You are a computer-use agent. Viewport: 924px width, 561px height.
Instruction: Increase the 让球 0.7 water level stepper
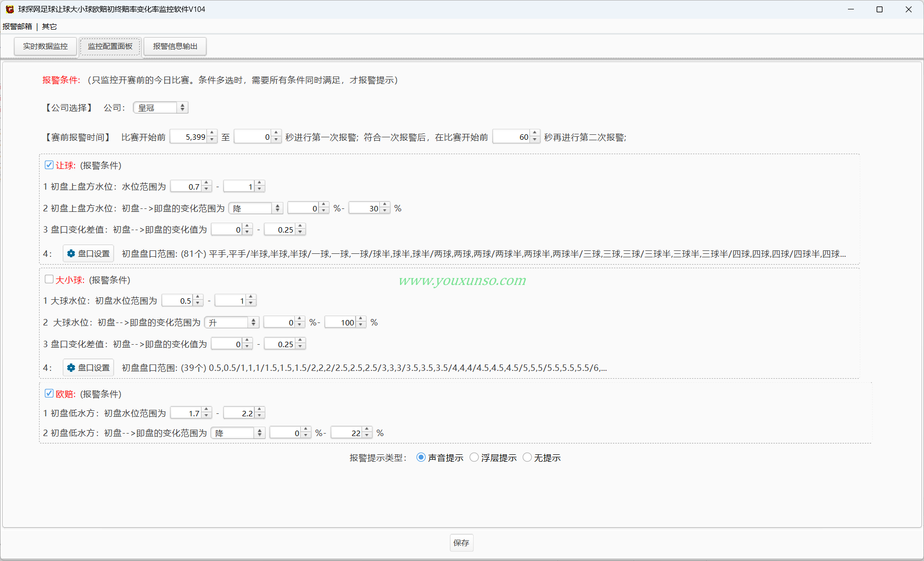pyautogui.click(x=206, y=183)
